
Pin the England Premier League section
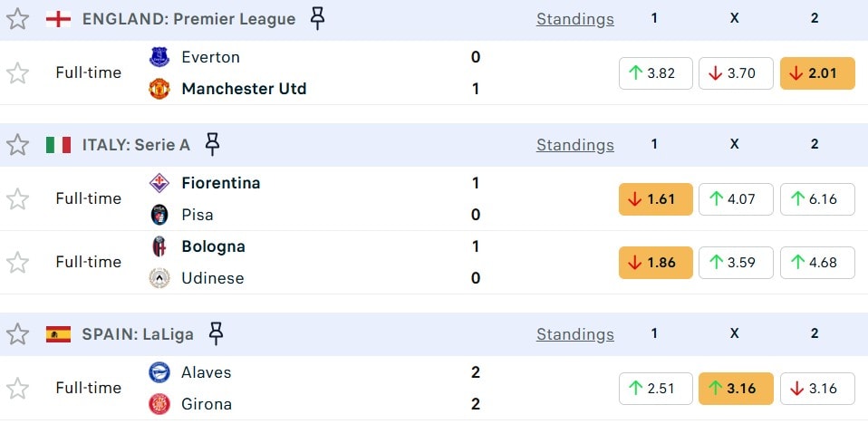317,18
